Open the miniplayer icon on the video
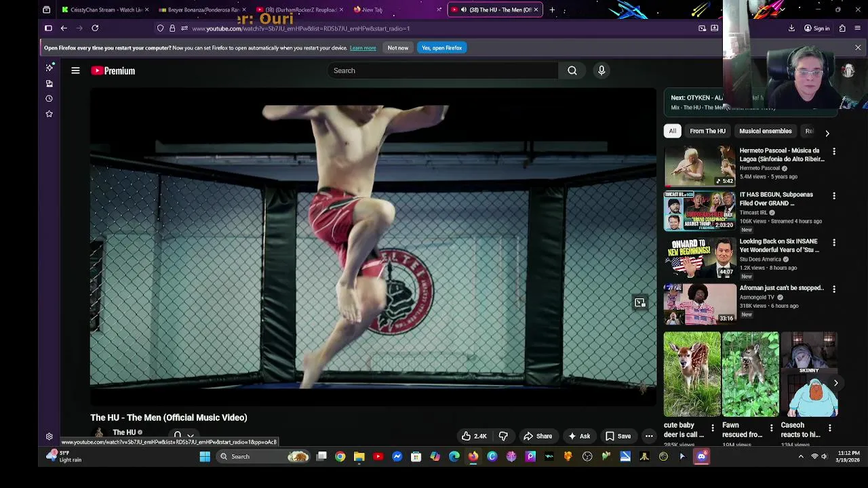 click(639, 303)
